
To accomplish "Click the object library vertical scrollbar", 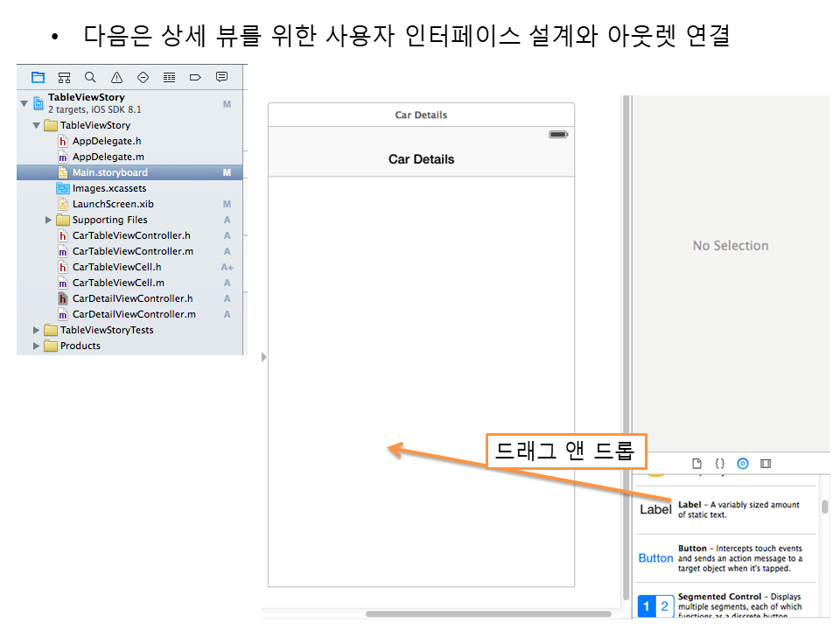I will coord(824,507).
